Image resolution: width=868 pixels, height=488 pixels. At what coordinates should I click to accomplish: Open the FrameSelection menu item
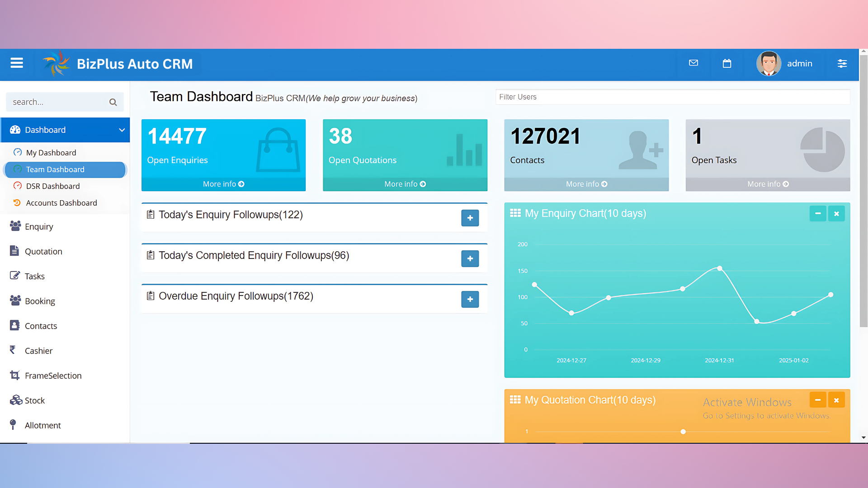[x=53, y=375]
